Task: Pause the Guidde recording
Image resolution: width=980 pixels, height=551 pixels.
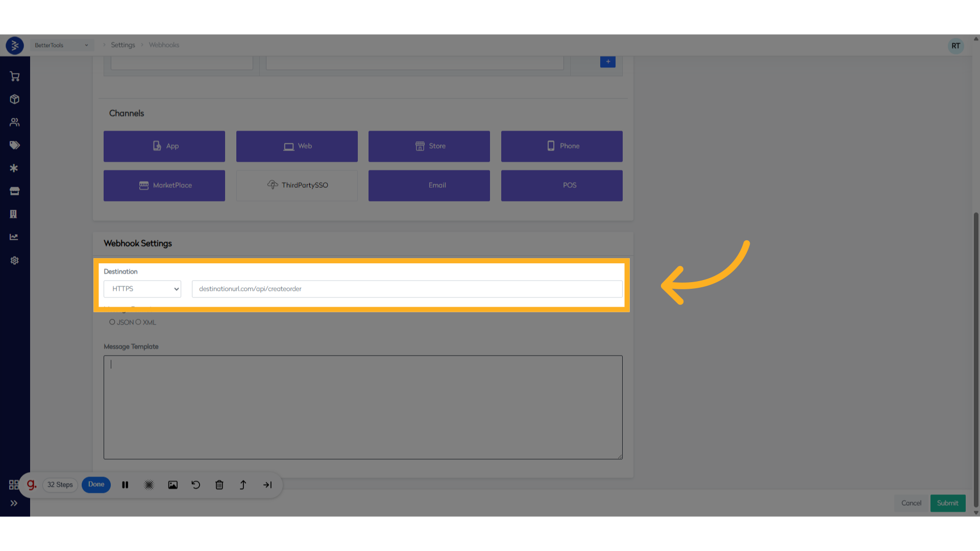Action: (x=125, y=485)
